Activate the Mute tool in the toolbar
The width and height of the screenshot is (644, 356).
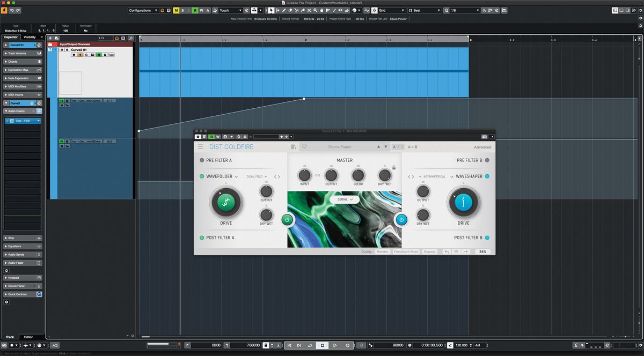pyautogui.click(x=309, y=10)
